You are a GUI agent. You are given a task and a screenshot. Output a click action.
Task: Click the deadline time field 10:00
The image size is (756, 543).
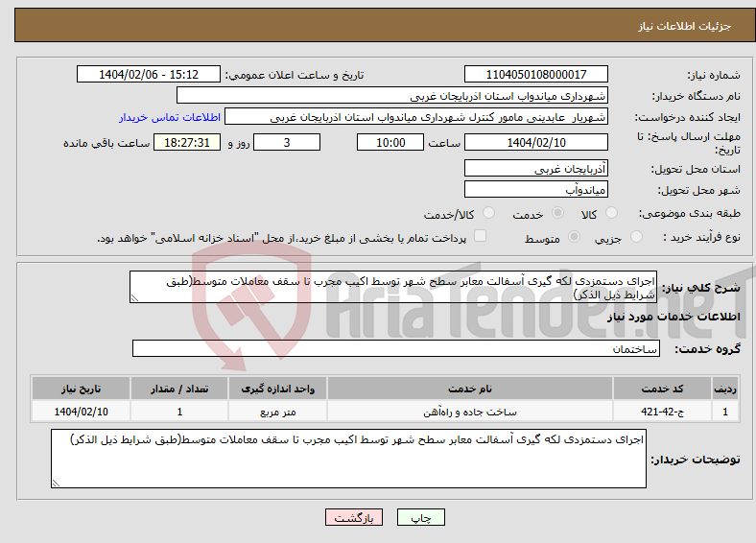390,142
